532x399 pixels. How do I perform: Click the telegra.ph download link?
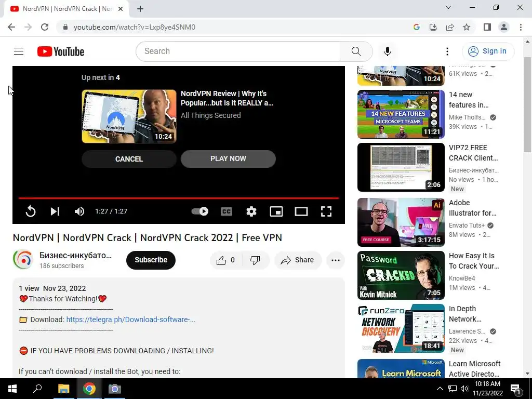pyautogui.click(x=130, y=320)
